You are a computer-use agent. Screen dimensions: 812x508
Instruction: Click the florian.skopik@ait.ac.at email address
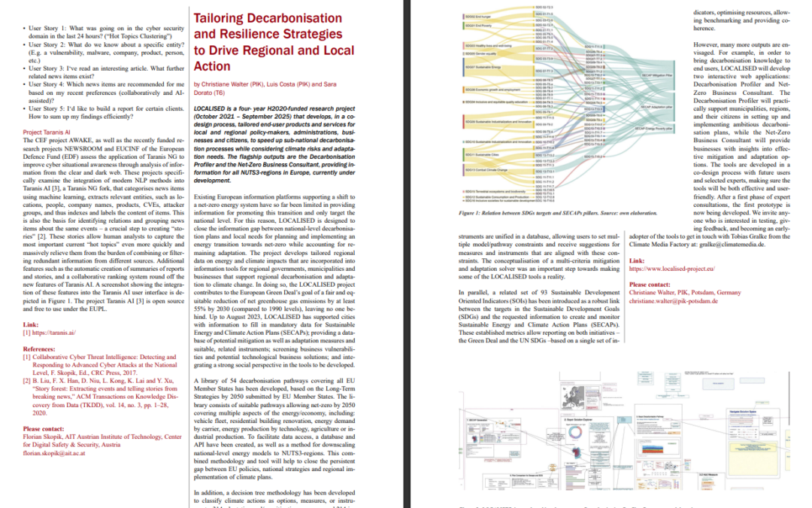tap(54, 453)
